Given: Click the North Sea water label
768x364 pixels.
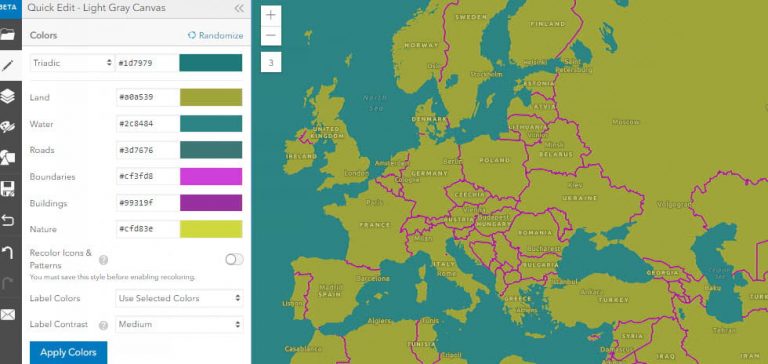Looking at the screenshot, I should click(375, 103).
